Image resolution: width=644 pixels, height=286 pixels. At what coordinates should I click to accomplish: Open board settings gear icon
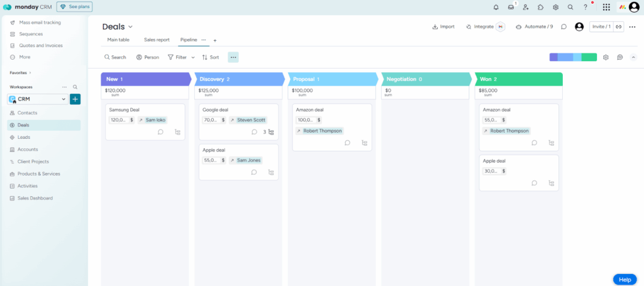tap(606, 57)
